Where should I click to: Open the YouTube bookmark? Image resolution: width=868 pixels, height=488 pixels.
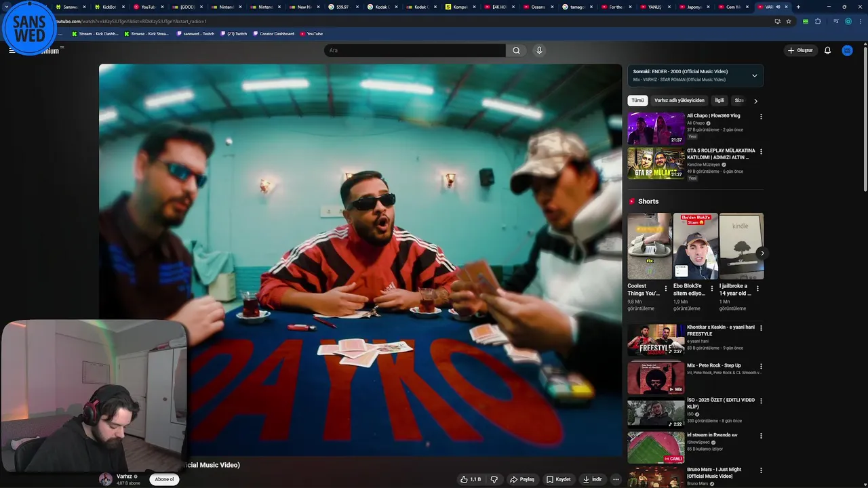pyautogui.click(x=311, y=33)
